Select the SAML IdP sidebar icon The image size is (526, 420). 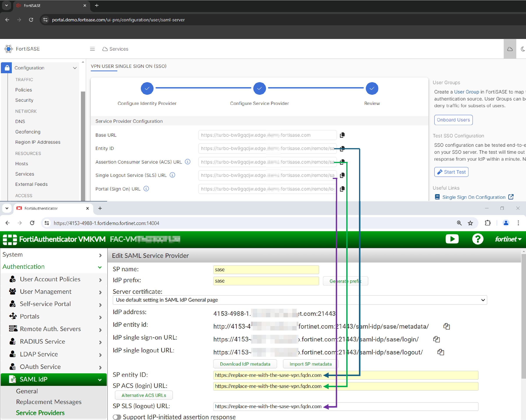click(x=12, y=379)
